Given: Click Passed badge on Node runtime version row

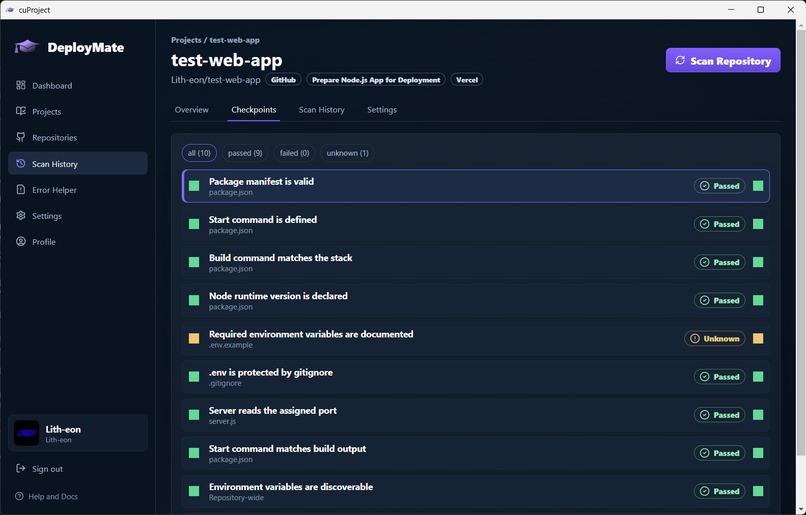Looking at the screenshot, I should click(x=719, y=300).
